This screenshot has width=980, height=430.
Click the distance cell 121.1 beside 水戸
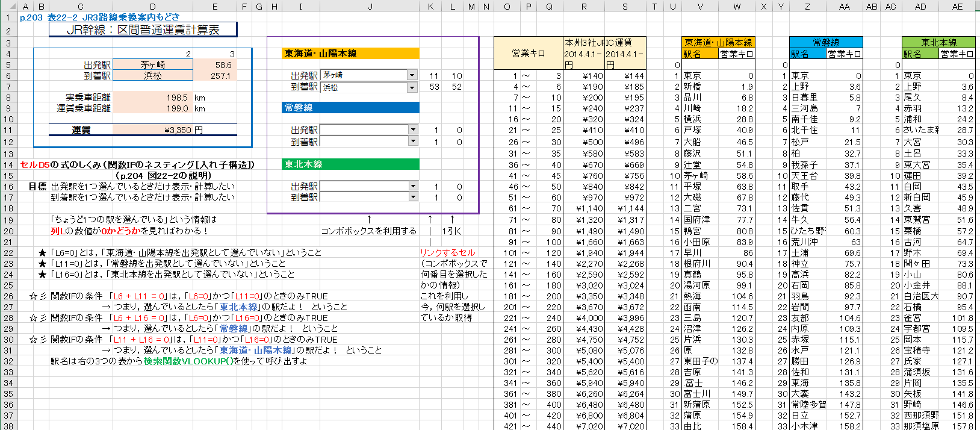pyautogui.click(x=845, y=350)
